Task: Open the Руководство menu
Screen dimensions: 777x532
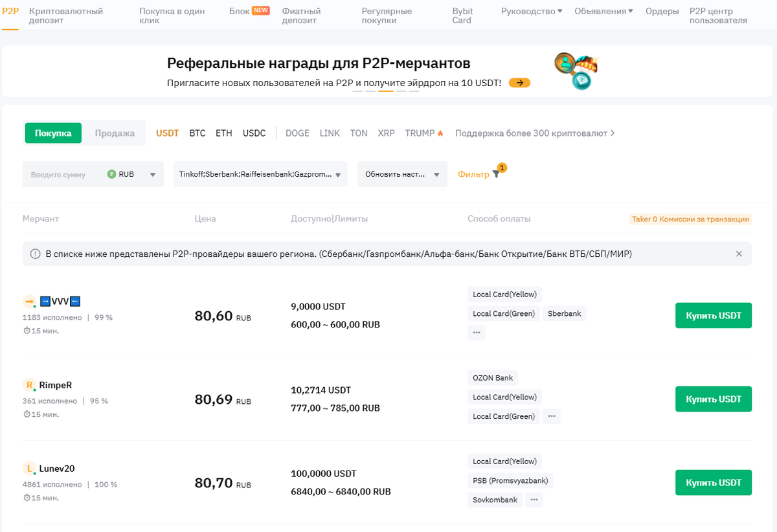Action: point(532,12)
